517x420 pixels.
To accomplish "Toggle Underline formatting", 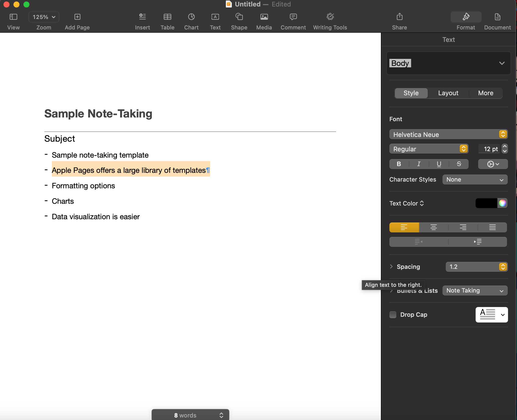I will 439,164.
